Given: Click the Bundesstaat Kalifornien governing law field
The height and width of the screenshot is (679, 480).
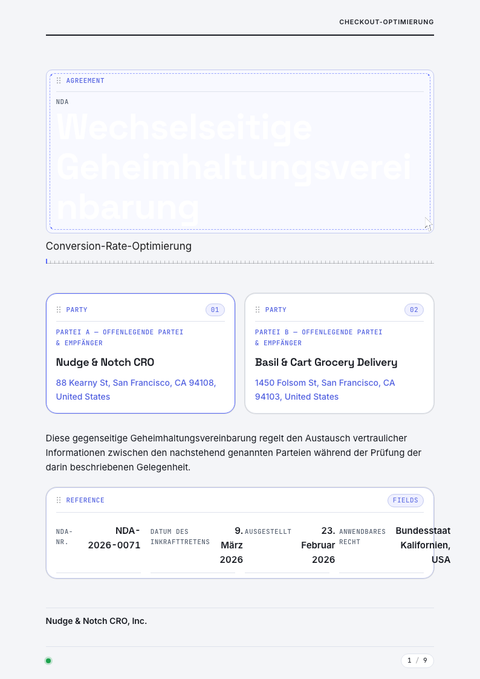Looking at the screenshot, I should 382,546.
